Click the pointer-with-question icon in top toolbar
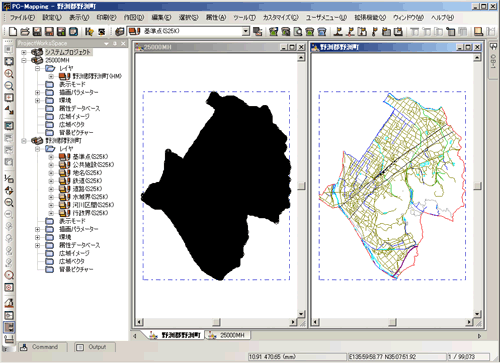The width and height of the screenshot is (500, 363). click(89, 31)
